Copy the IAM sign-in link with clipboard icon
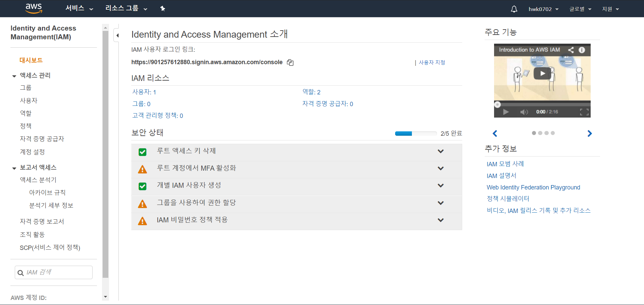Image resolution: width=644 pixels, height=305 pixels. [x=290, y=62]
